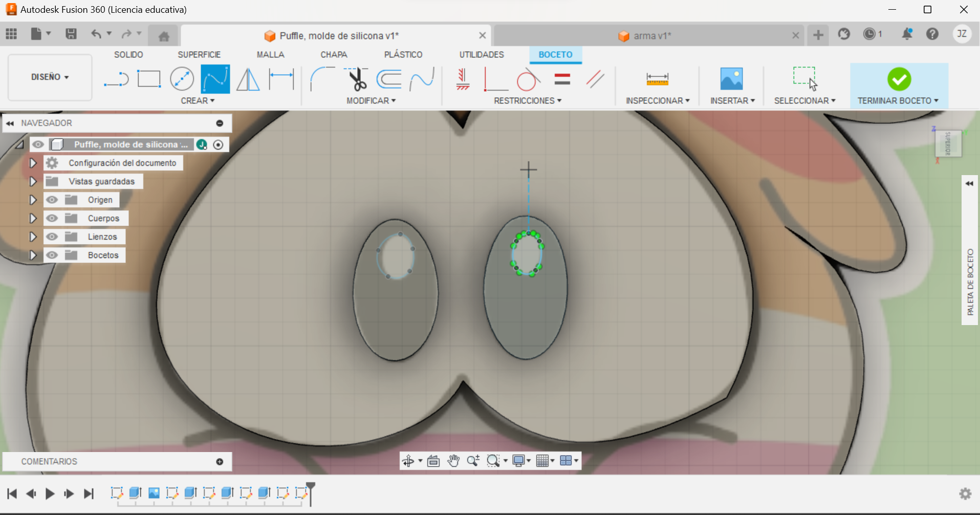
Task: Switch to the SUPERFICIE tab
Action: tap(199, 55)
